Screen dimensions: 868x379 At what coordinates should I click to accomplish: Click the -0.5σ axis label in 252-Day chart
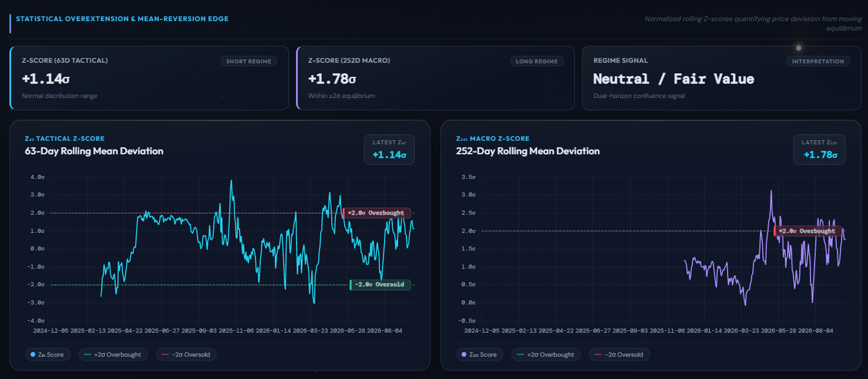[467, 320]
